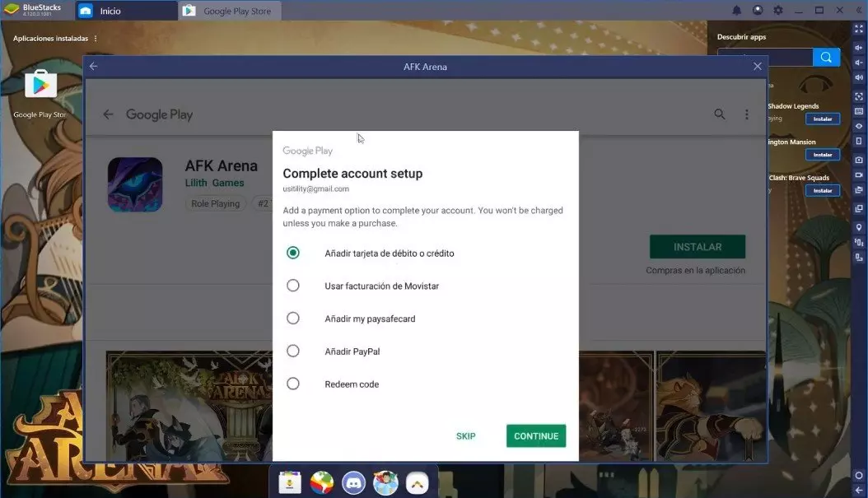Open the Discord icon in the dock
Screen dimensions: 868x498
click(x=354, y=482)
